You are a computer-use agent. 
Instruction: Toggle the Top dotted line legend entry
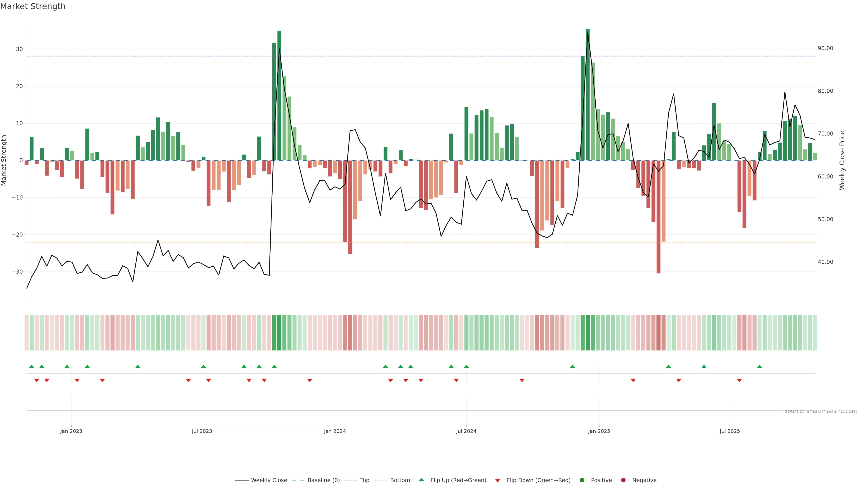click(x=351, y=480)
